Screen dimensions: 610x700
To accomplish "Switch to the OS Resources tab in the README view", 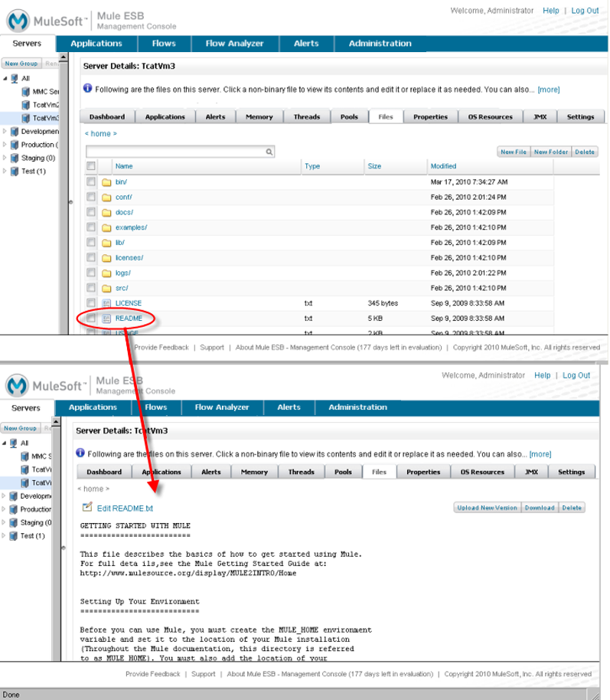I will (481, 473).
